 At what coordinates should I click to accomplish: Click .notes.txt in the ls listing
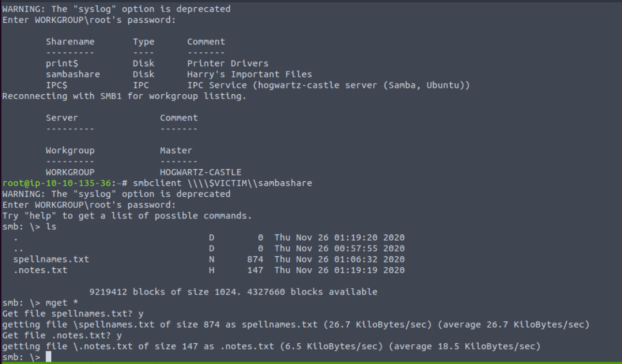(x=41, y=270)
